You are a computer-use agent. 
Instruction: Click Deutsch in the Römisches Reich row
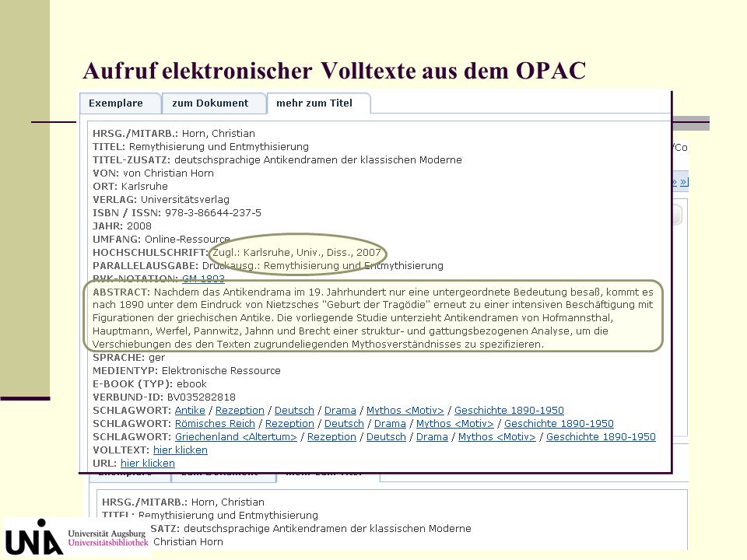click(x=344, y=424)
